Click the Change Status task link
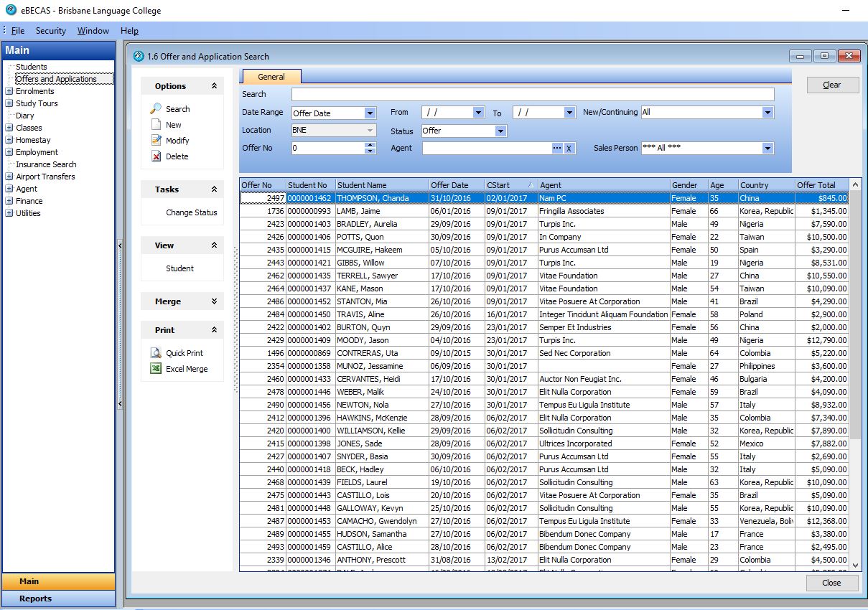The image size is (868, 610). [191, 212]
